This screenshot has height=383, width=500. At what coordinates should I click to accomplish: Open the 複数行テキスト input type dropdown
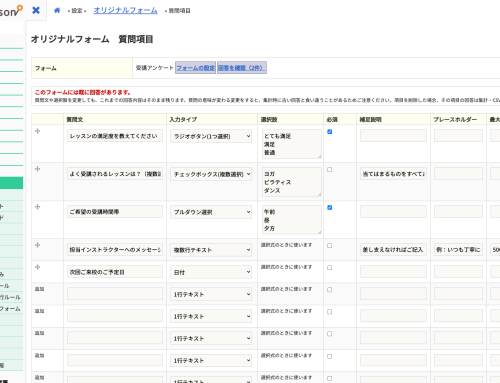coord(211,250)
